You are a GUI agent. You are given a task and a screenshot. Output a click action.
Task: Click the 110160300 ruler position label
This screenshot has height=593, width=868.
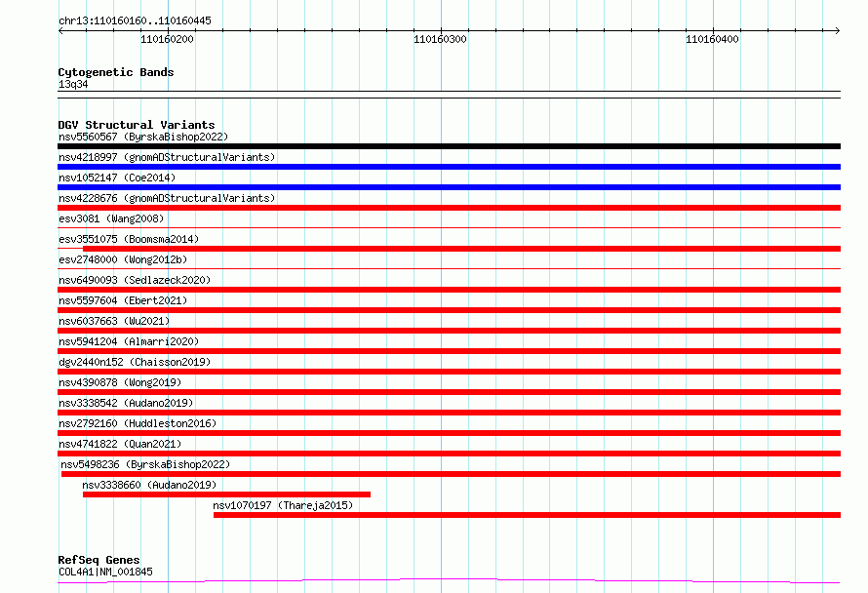click(x=440, y=39)
